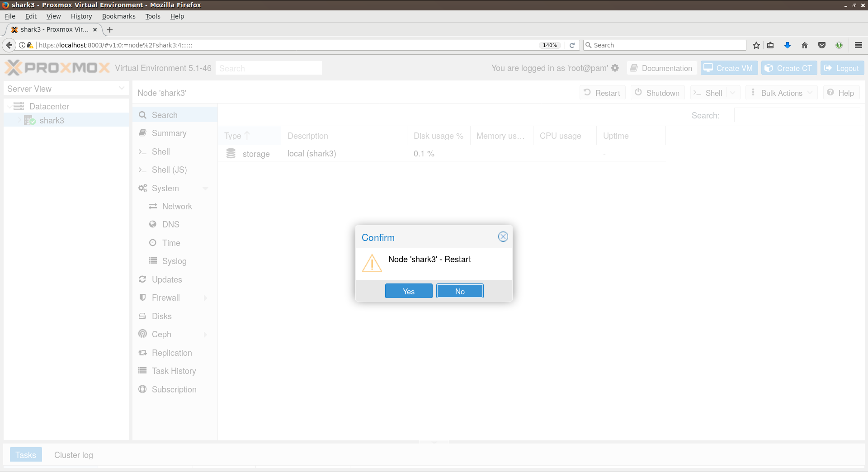Click the Summary book icon

click(x=142, y=132)
